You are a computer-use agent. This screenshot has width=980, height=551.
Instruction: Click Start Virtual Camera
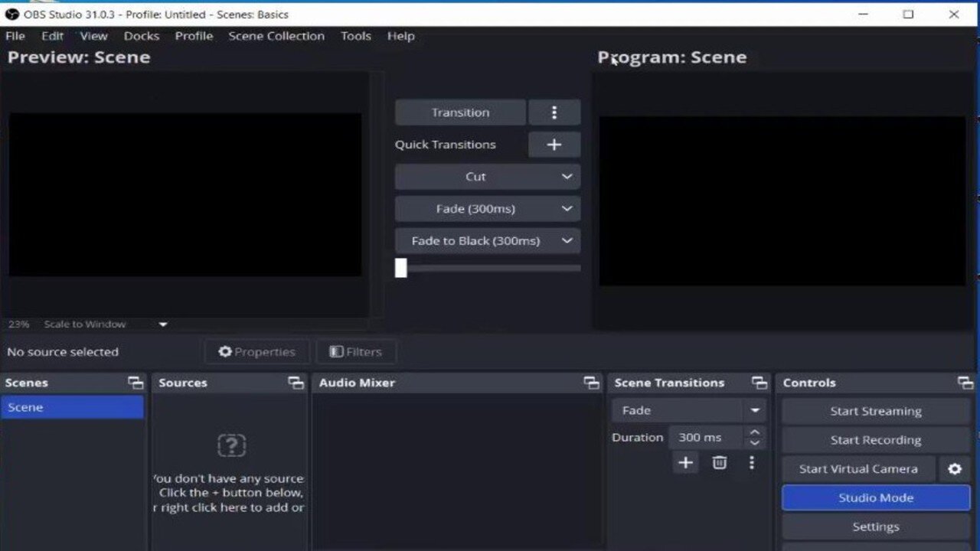click(858, 469)
